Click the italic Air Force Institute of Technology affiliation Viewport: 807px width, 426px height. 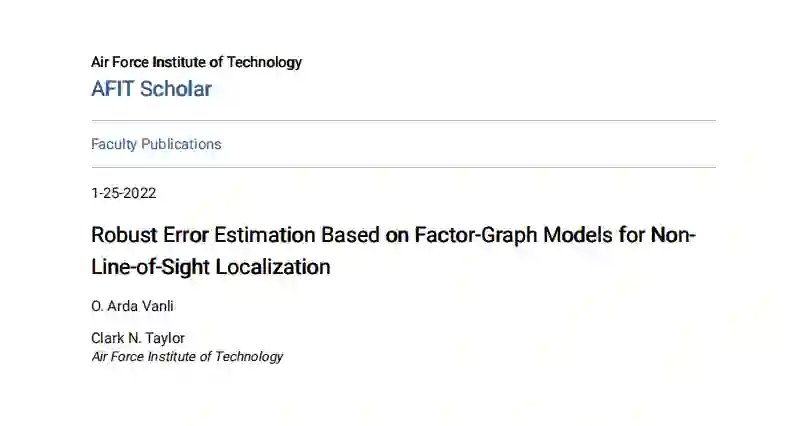[x=187, y=356]
